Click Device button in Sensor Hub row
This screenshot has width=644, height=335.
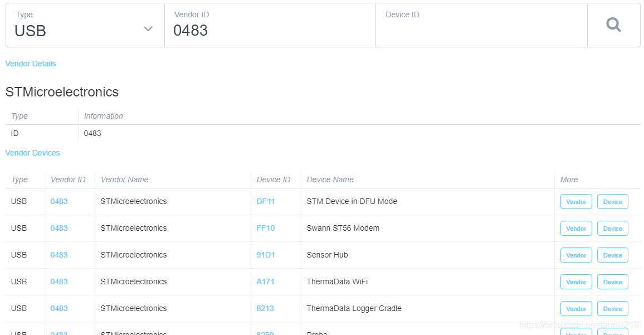point(612,255)
